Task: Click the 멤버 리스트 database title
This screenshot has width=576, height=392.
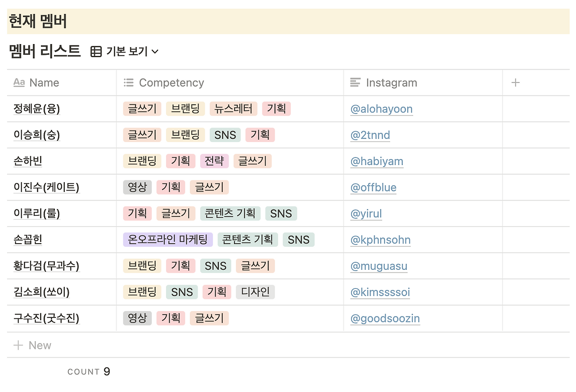Action: click(x=45, y=51)
